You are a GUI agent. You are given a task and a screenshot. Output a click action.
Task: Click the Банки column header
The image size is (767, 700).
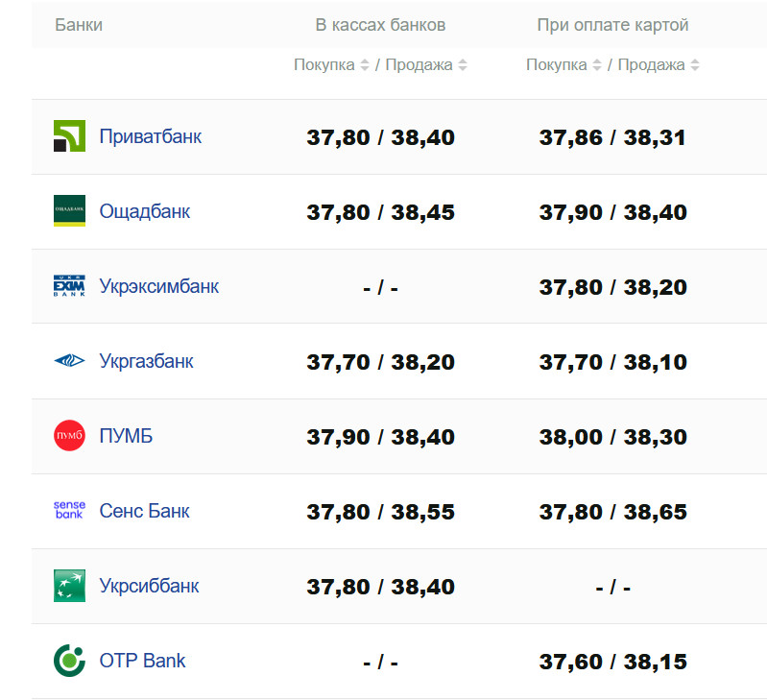tap(79, 25)
